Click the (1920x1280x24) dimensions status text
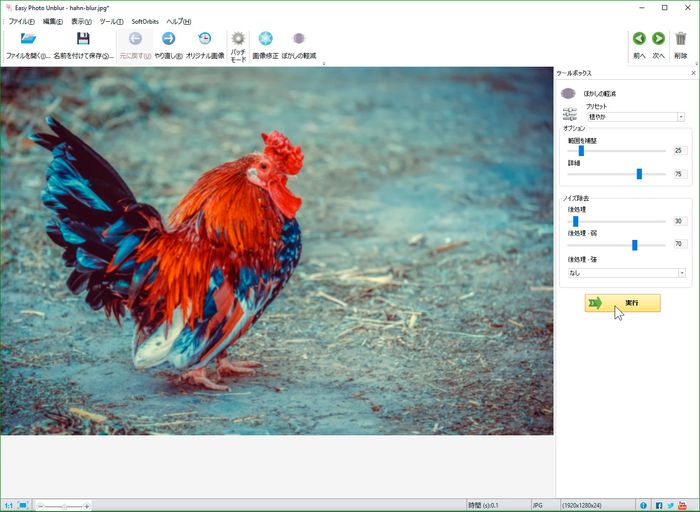700x512 pixels. pos(581,505)
